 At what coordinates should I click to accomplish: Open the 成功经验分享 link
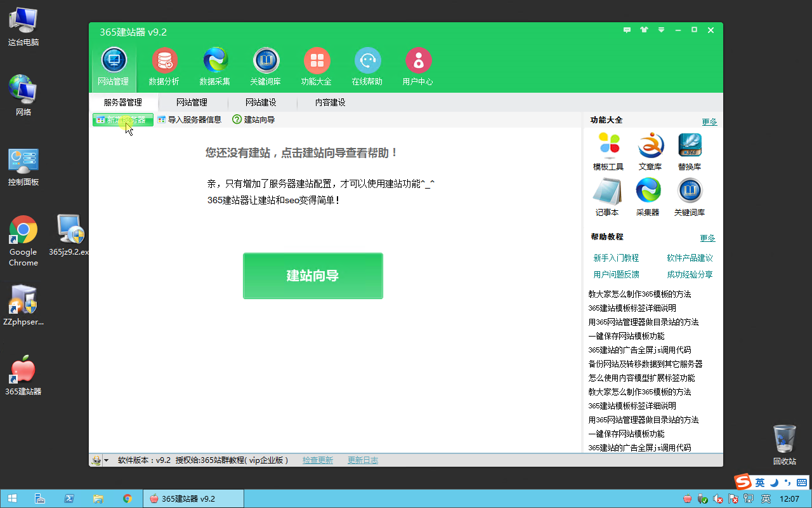click(690, 274)
